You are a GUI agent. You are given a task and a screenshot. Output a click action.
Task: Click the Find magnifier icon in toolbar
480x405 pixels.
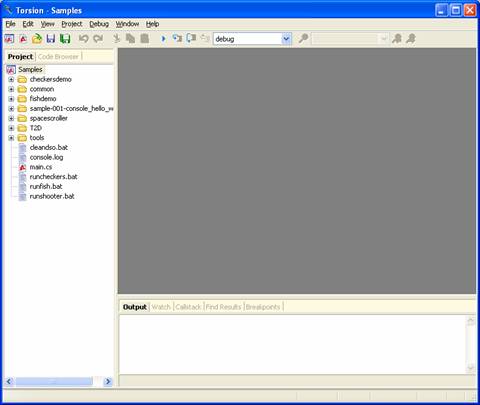point(303,39)
